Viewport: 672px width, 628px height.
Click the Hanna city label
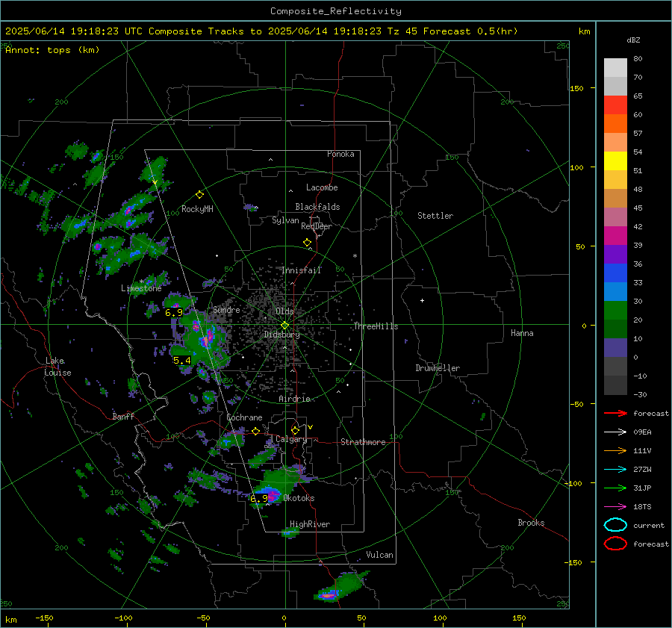click(522, 333)
